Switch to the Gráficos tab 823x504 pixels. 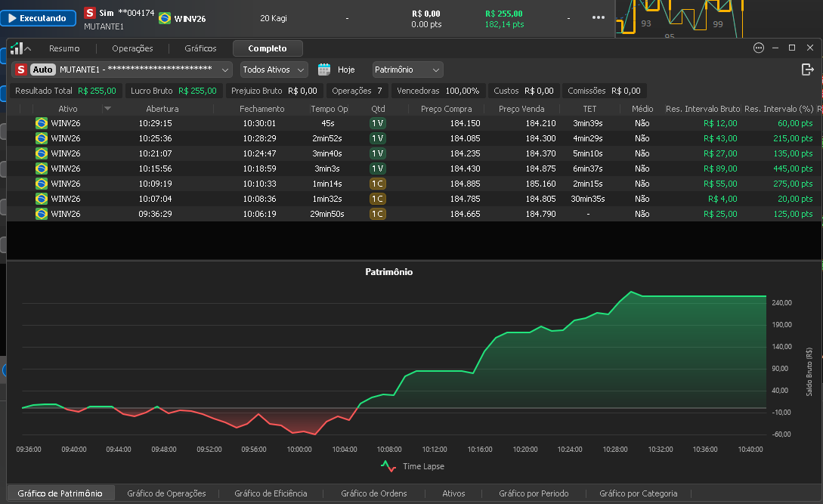tap(200, 48)
